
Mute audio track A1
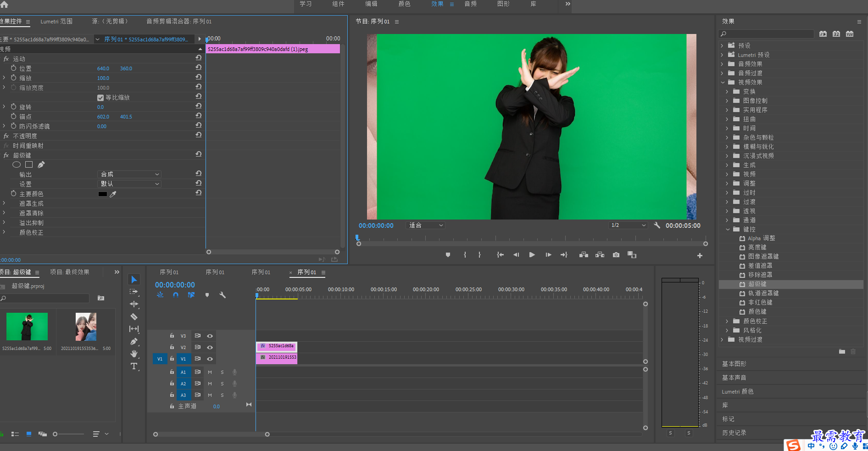click(x=210, y=372)
